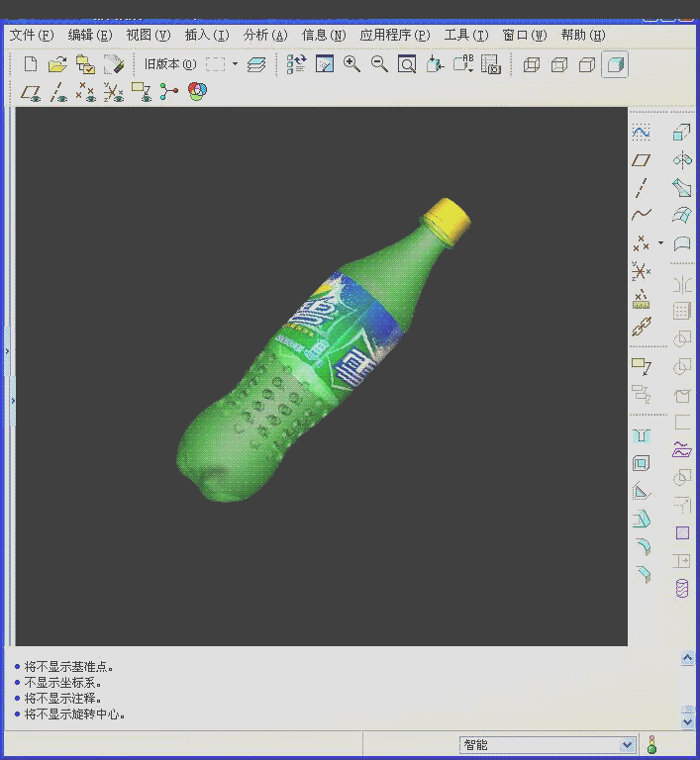Click the refit-to-screen icon

coord(407,64)
